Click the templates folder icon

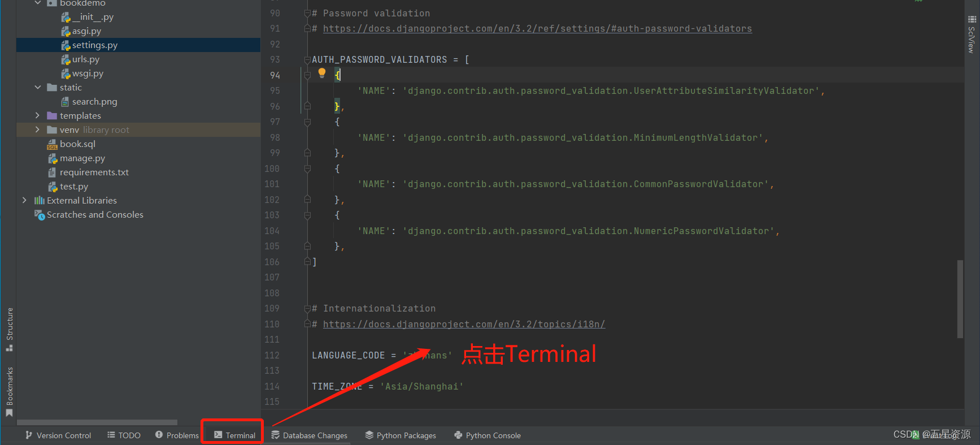coord(52,115)
